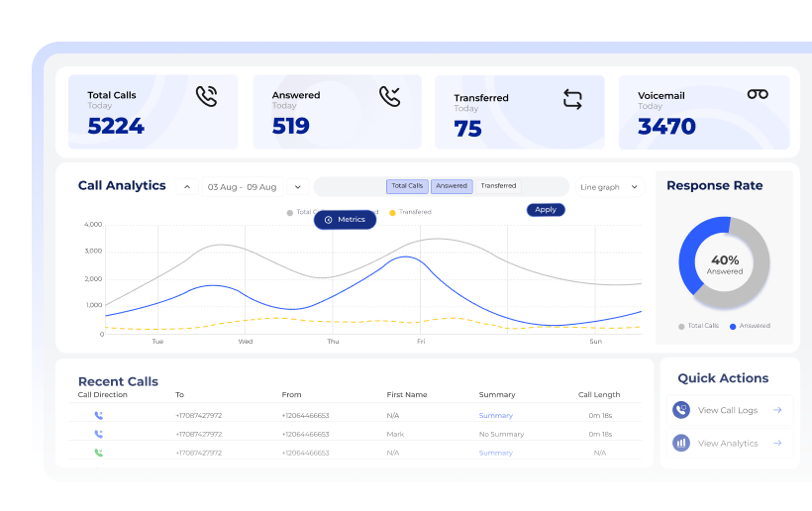Toggle the Answered metric chip
812x511 pixels.
(x=452, y=186)
